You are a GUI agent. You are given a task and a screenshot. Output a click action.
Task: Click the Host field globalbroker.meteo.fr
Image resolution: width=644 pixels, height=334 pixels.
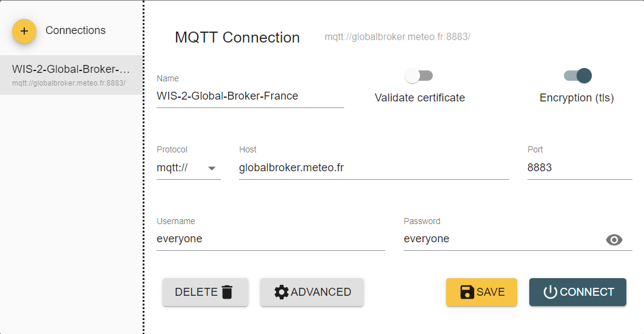coord(374,168)
